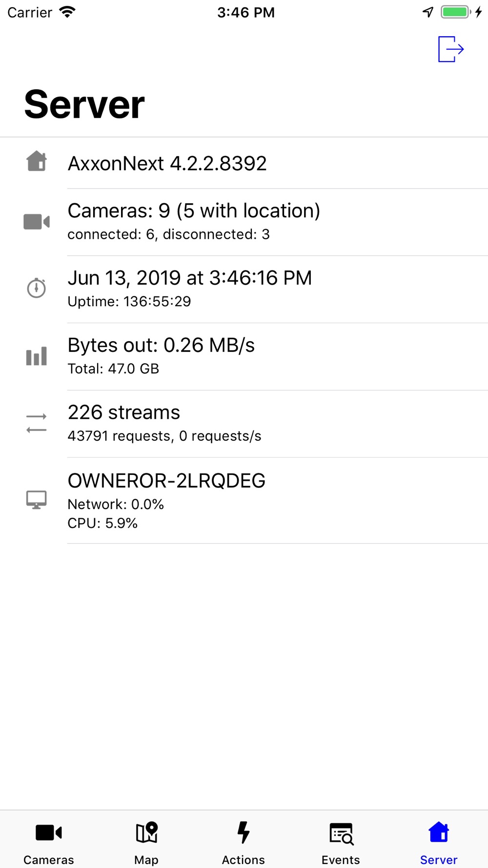The image size is (488, 868).
Task: Tap the Bytes out: 0.26 MB/s text
Action: 161,346
